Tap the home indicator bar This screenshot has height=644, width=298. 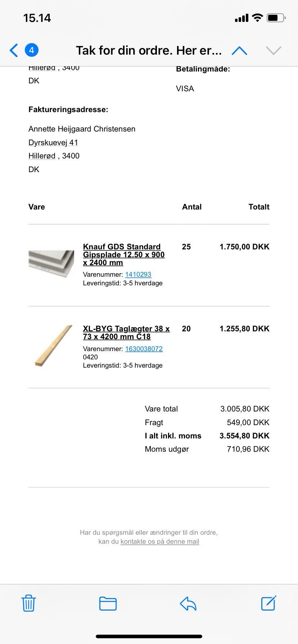149,636
